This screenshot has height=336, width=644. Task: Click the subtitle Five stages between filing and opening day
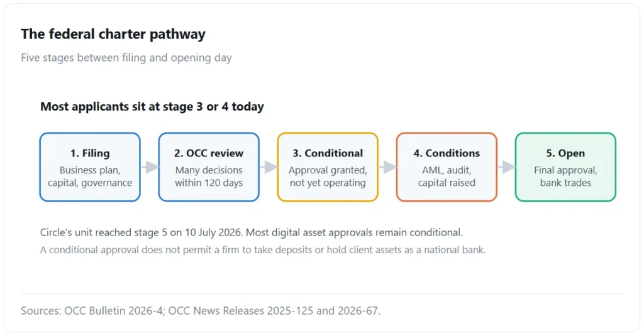[126, 58]
